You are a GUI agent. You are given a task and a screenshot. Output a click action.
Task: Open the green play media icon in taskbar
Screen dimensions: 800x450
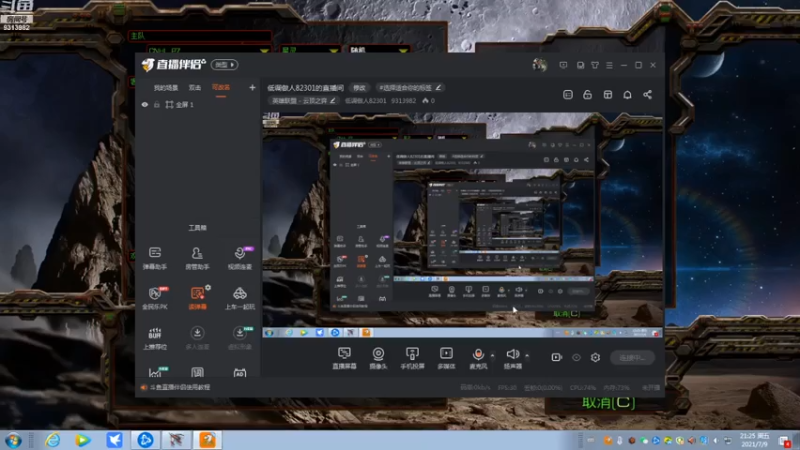(x=83, y=440)
